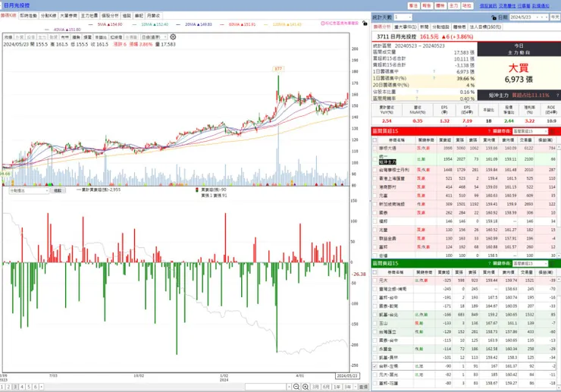Click help icon in 區間買超15 header
The width and height of the screenshot is (561, 392).
pos(489,131)
